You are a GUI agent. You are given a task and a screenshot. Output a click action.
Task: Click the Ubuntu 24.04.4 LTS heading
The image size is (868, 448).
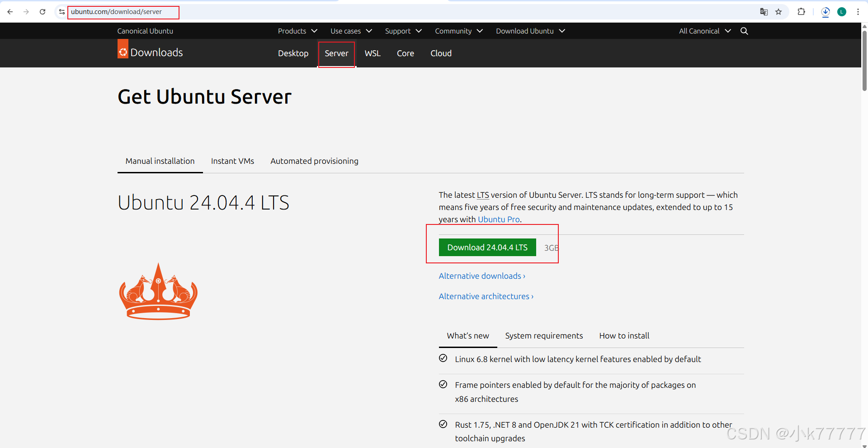[x=203, y=202]
